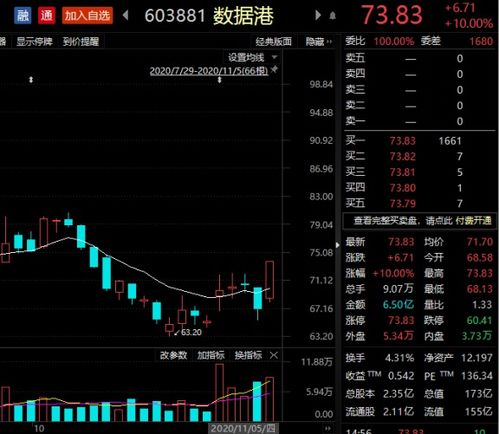Click 外盘 value 5.34万
This screenshot has height=434, width=499.
[398, 336]
